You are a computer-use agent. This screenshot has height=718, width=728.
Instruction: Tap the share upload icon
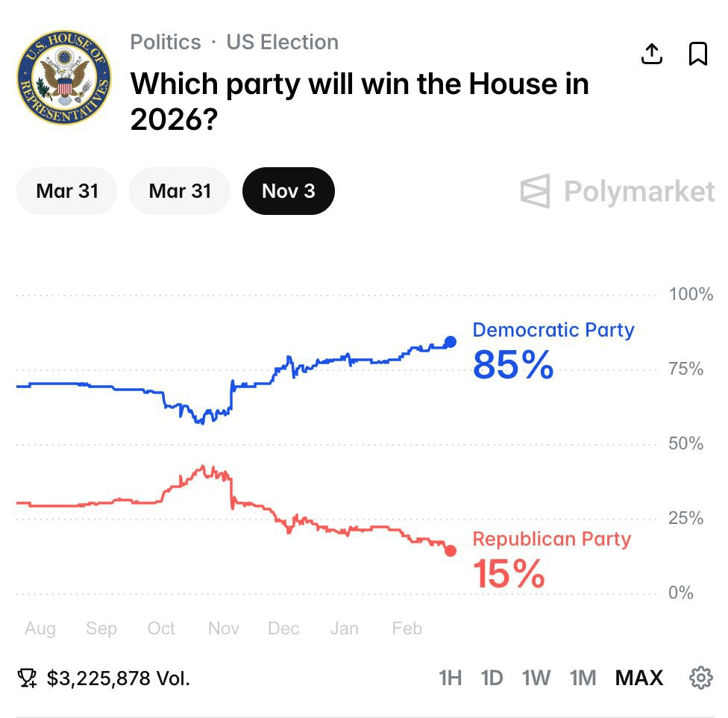[x=652, y=54]
